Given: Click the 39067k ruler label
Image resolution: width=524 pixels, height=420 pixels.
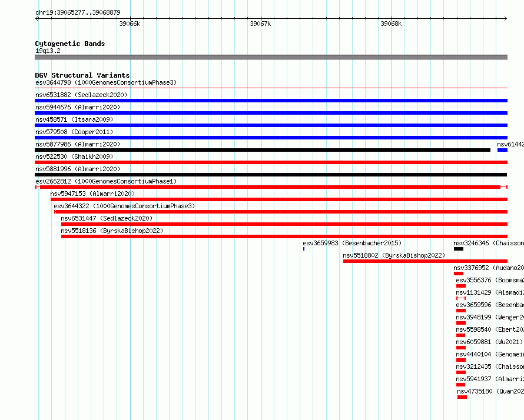Looking at the screenshot, I should click(x=260, y=24).
